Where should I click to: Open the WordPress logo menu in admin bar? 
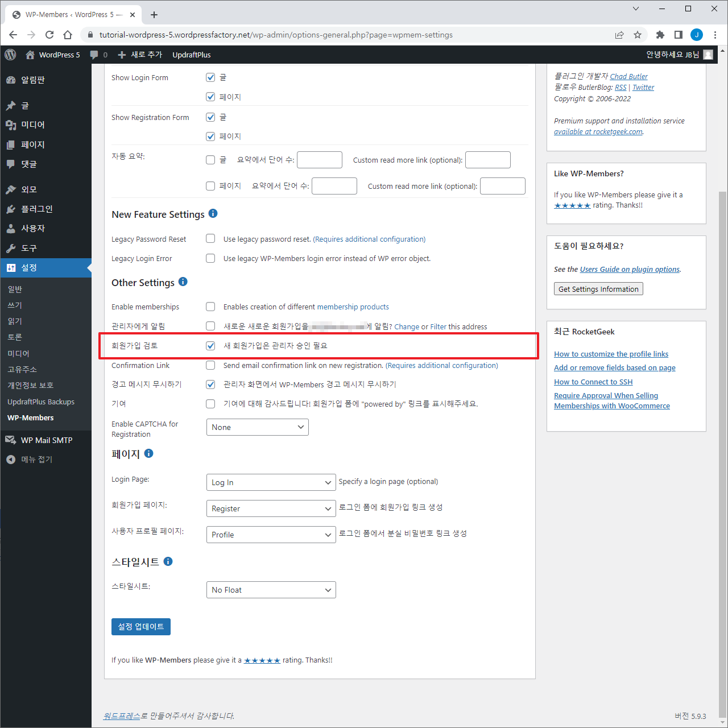click(x=10, y=55)
